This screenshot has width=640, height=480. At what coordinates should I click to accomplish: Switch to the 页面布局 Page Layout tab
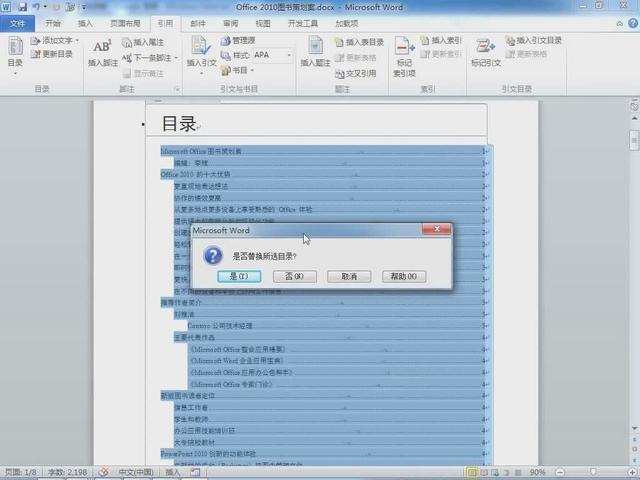pyautogui.click(x=125, y=24)
